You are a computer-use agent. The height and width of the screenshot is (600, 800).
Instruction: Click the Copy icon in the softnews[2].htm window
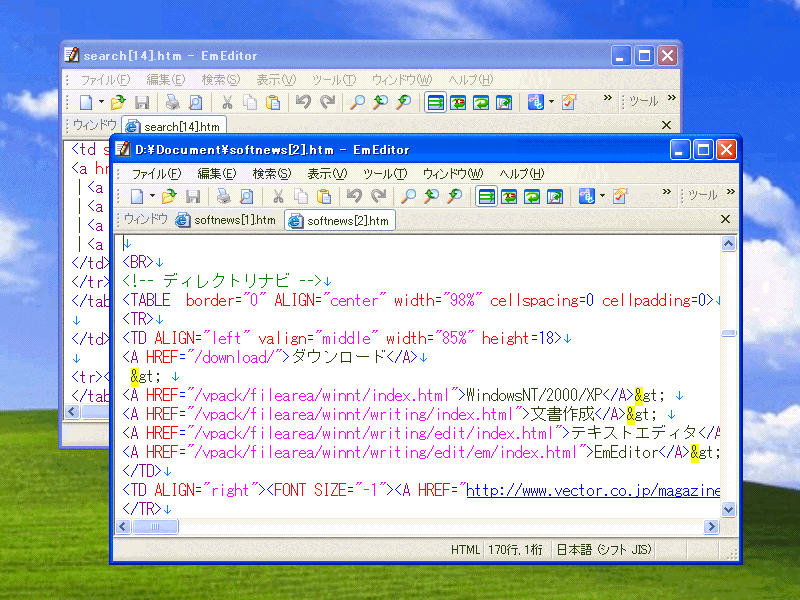point(301,196)
